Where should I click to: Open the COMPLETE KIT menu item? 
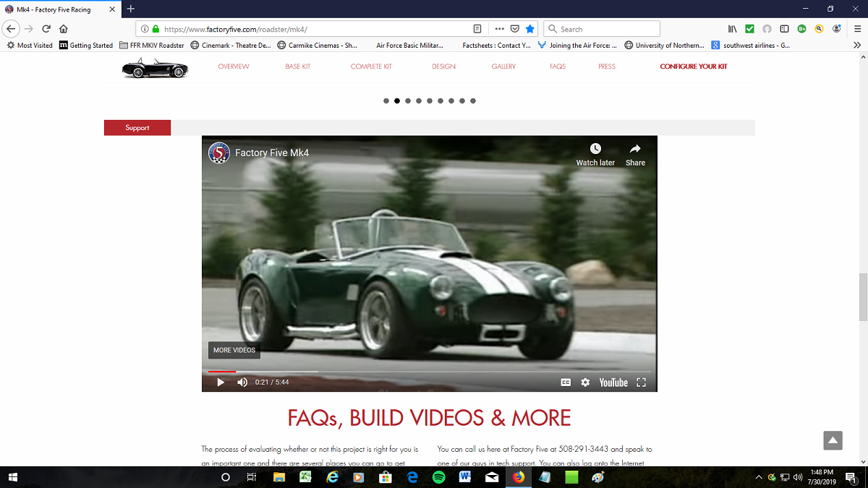point(371,67)
